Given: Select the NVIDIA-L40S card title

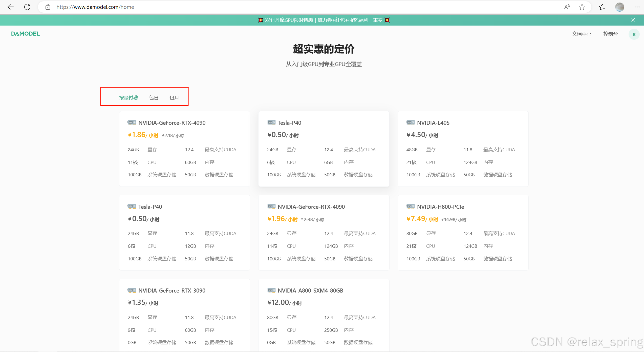Looking at the screenshot, I should 433,123.
